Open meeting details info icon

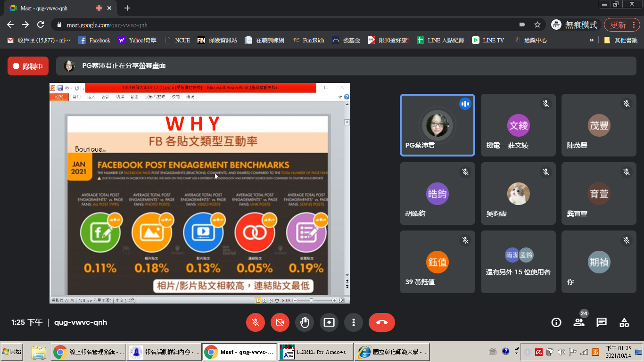point(556,322)
